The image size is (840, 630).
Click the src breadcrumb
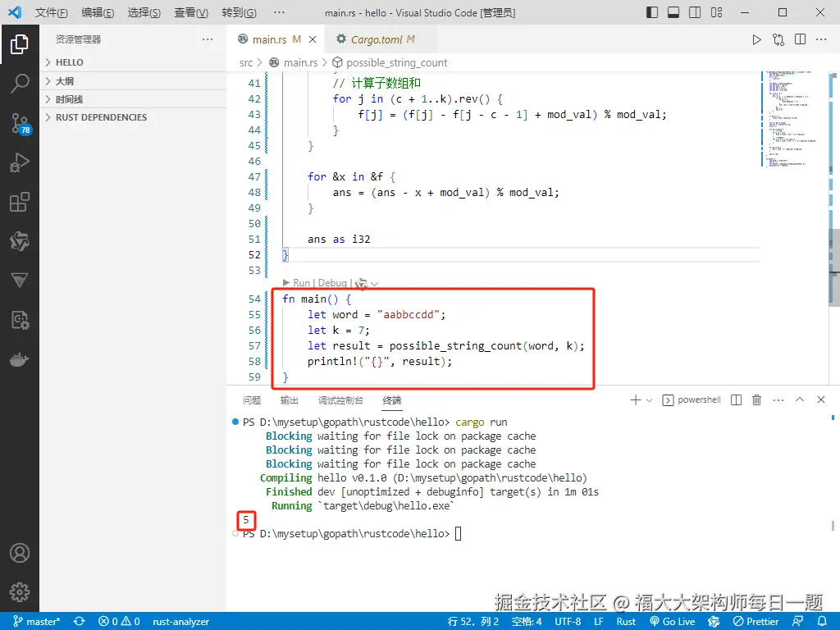pyautogui.click(x=246, y=62)
